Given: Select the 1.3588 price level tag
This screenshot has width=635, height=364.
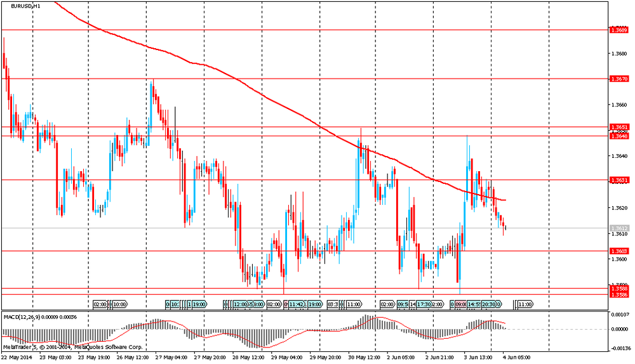Looking at the screenshot, I should [618, 289].
